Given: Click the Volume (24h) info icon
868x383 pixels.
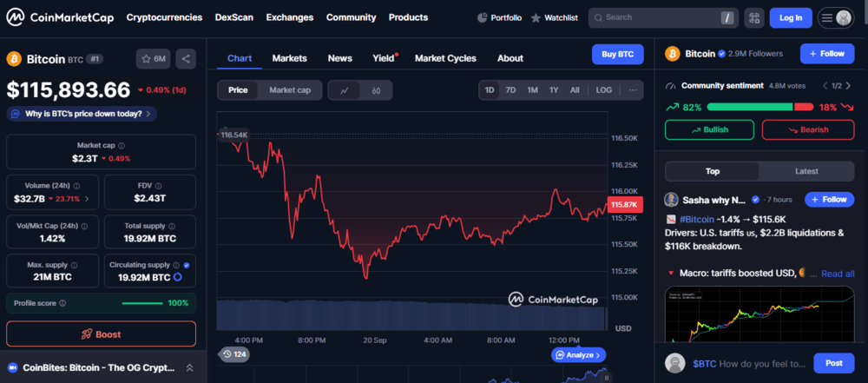Looking at the screenshot, I should click(x=76, y=186).
